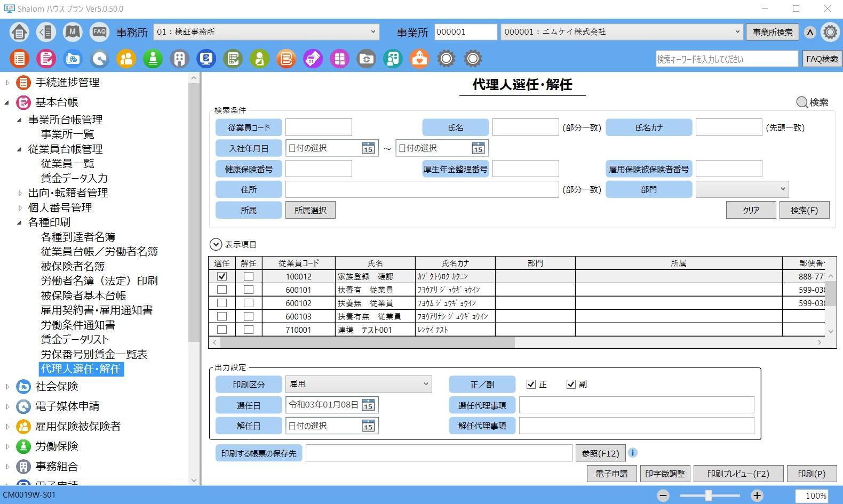This screenshot has height=504, width=843.
Task: Collapse the 表示項目 expander
Action: (x=216, y=244)
